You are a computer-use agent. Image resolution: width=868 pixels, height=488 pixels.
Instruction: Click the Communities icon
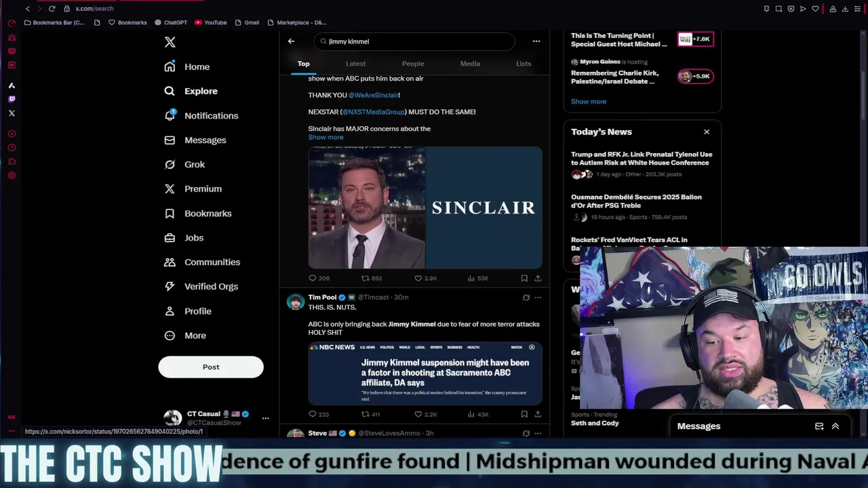point(170,262)
